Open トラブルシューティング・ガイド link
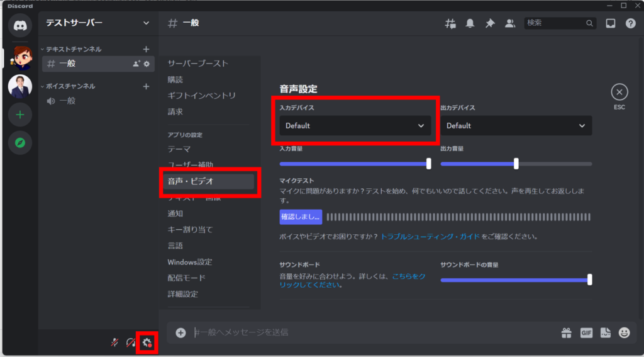The height and width of the screenshot is (357, 644). pyautogui.click(x=430, y=237)
